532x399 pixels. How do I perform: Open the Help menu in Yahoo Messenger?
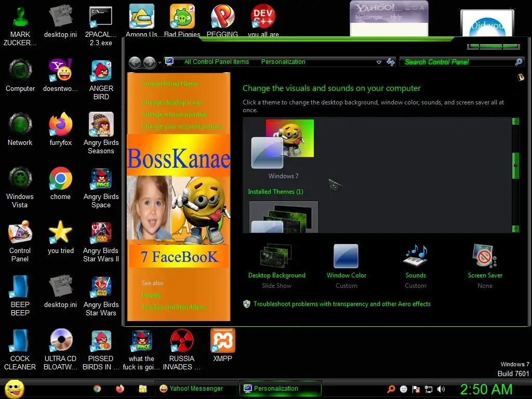pos(396,17)
